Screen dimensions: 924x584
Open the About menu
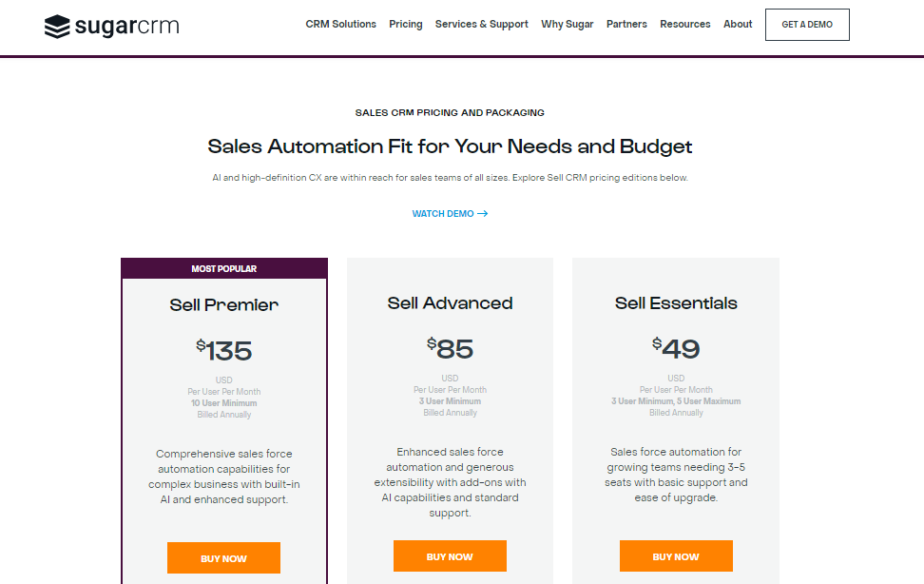point(738,24)
